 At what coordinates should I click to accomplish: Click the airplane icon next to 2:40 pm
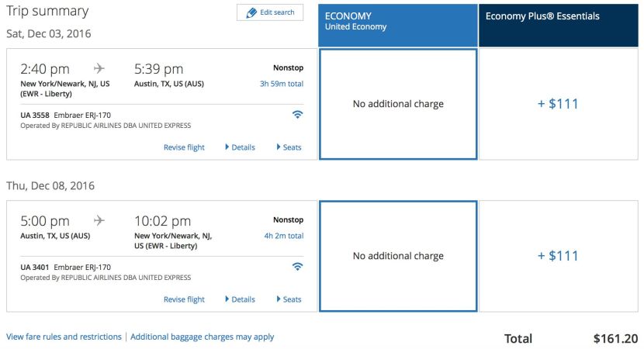tap(99, 68)
